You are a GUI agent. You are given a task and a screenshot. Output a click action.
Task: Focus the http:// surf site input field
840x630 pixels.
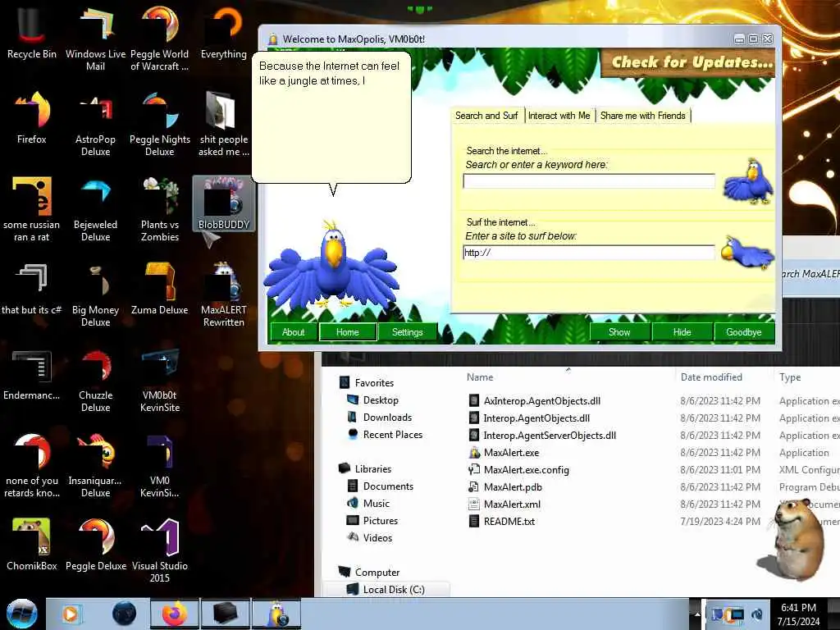click(x=589, y=253)
